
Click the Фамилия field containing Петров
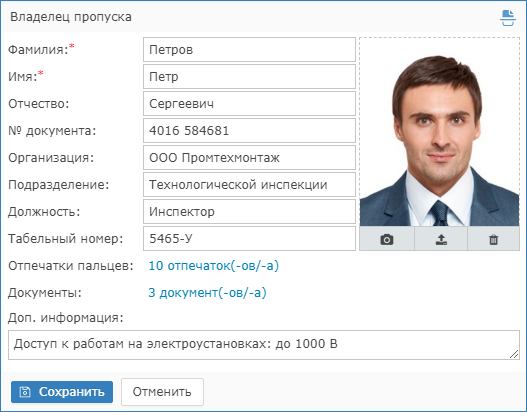click(x=249, y=49)
